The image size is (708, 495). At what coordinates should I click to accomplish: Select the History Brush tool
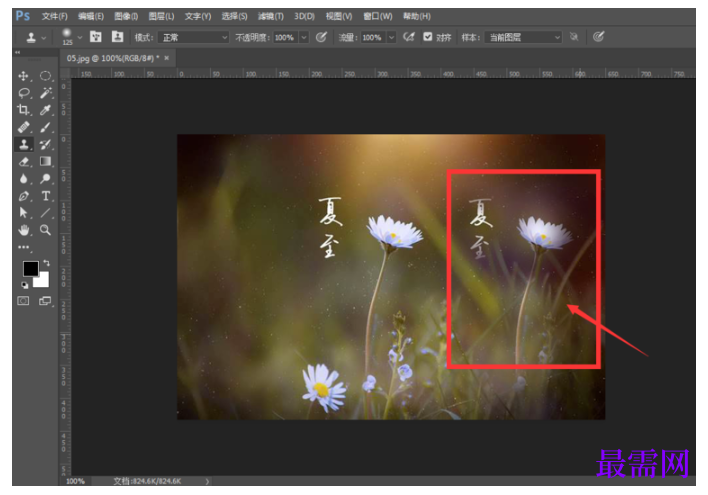46,144
